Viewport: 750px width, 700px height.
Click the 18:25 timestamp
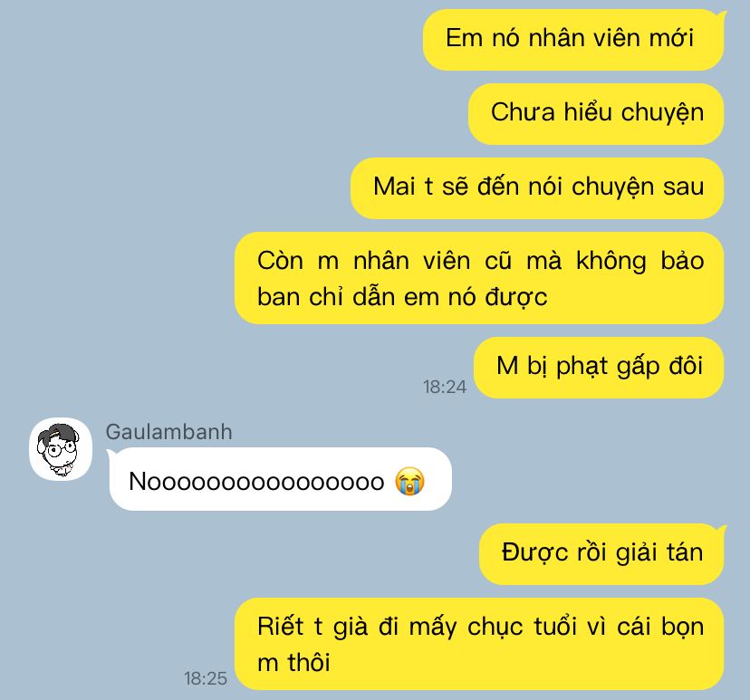tap(206, 678)
